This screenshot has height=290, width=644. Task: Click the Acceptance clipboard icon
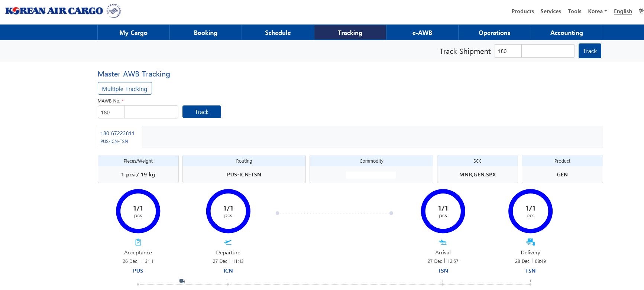click(138, 242)
